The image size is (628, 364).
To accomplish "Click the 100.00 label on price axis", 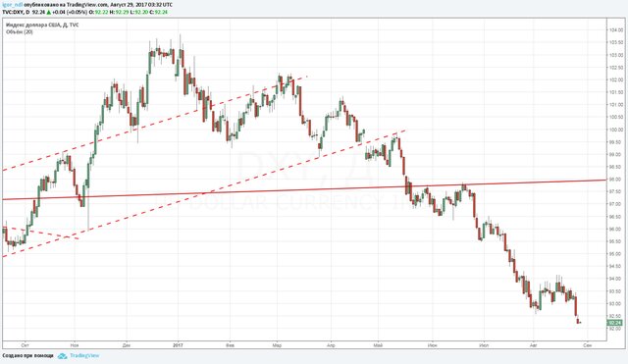I will click(x=616, y=130).
